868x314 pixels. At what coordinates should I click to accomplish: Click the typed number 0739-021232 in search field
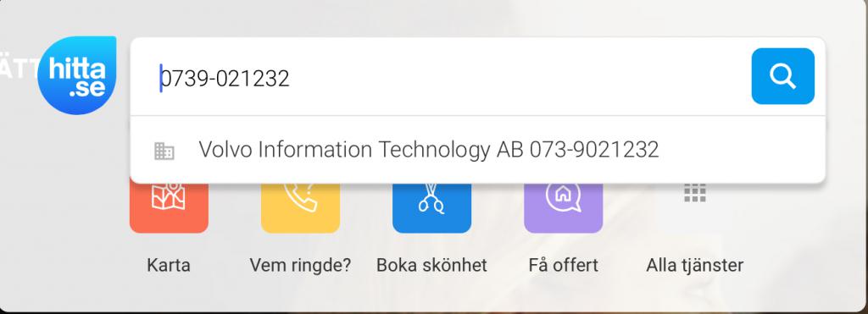pyautogui.click(x=225, y=79)
